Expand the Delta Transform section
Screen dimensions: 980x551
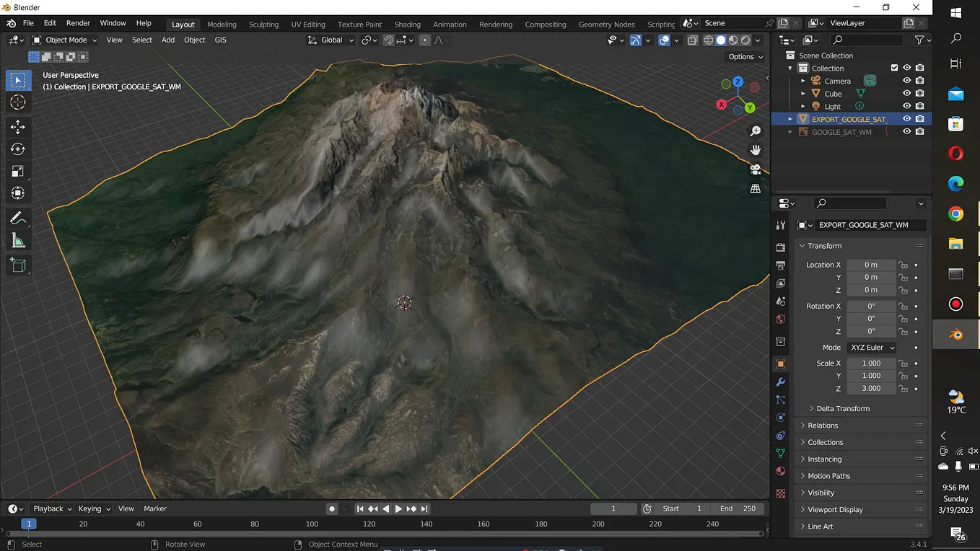pos(841,408)
